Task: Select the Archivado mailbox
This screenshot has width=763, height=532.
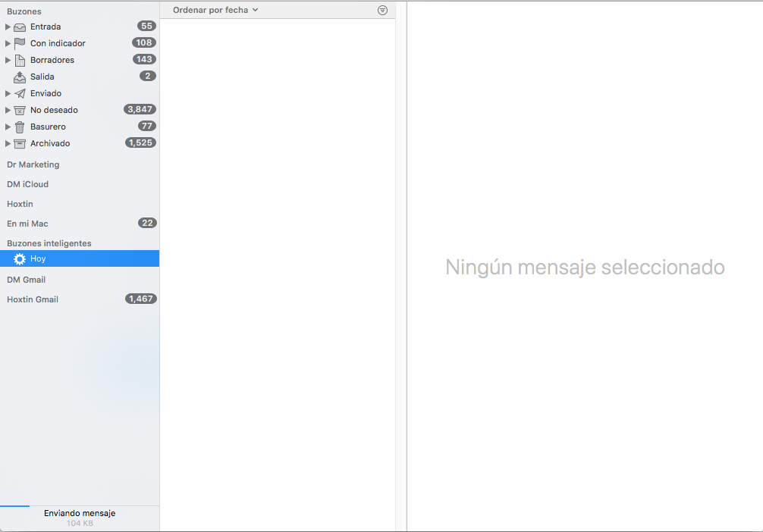Action: pos(80,143)
